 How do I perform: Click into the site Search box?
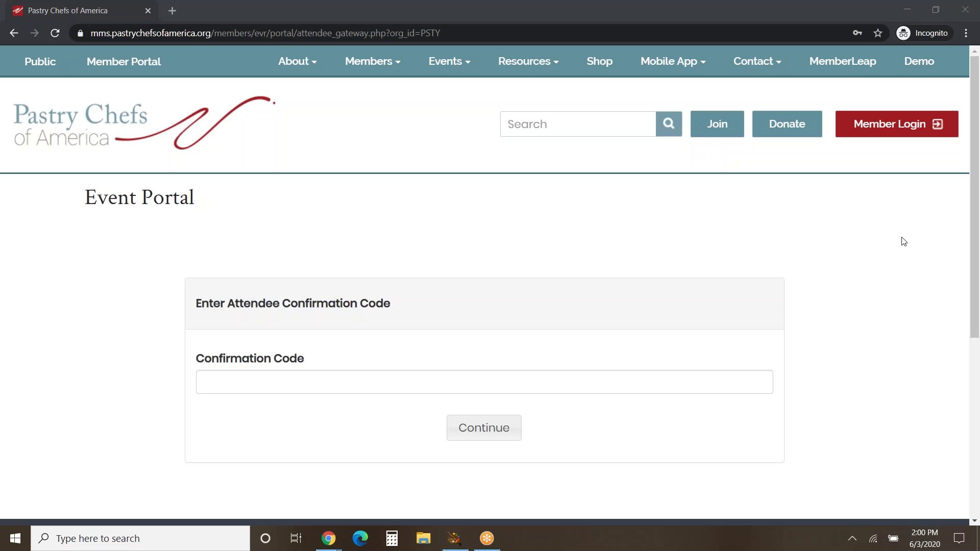(578, 124)
